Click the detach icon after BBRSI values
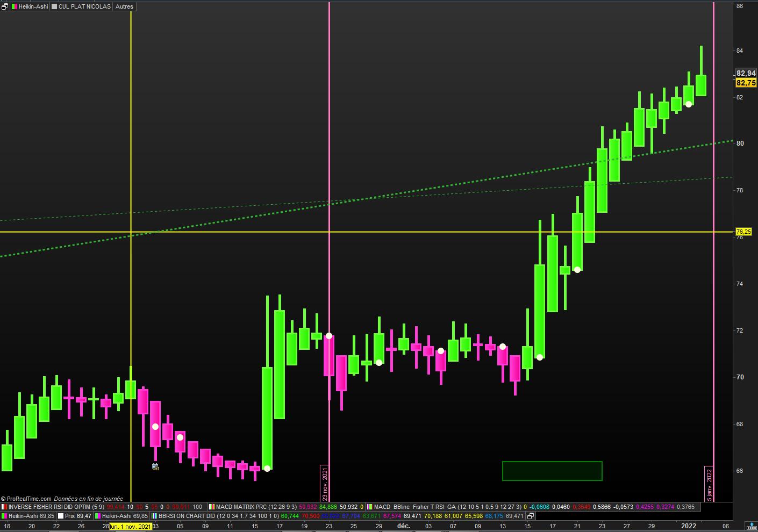 [x=530, y=516]
